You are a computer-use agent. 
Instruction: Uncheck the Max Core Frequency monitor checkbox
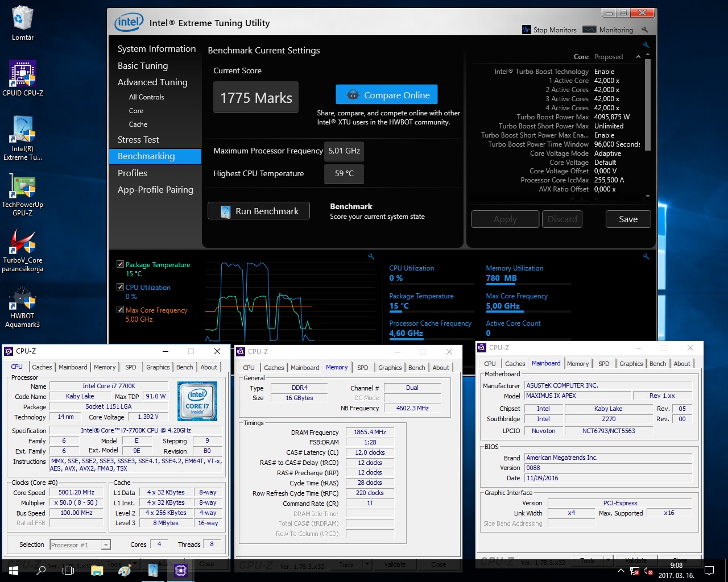pos(120,310)
